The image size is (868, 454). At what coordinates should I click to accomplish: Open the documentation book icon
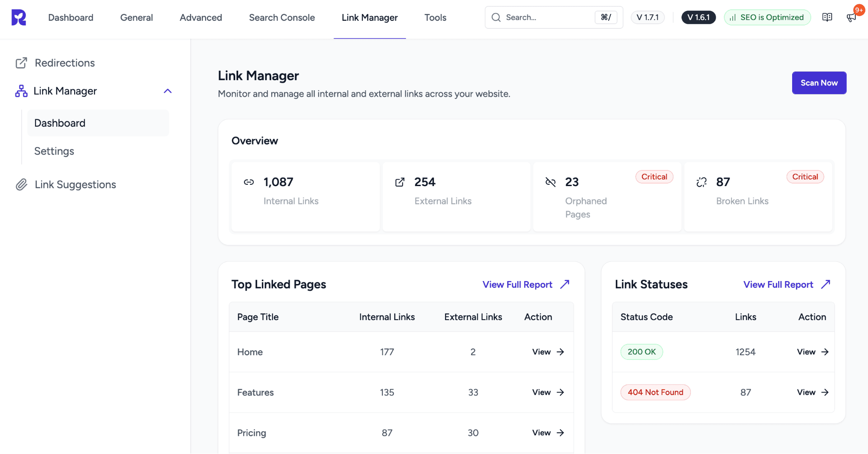(x=827, y=17)
